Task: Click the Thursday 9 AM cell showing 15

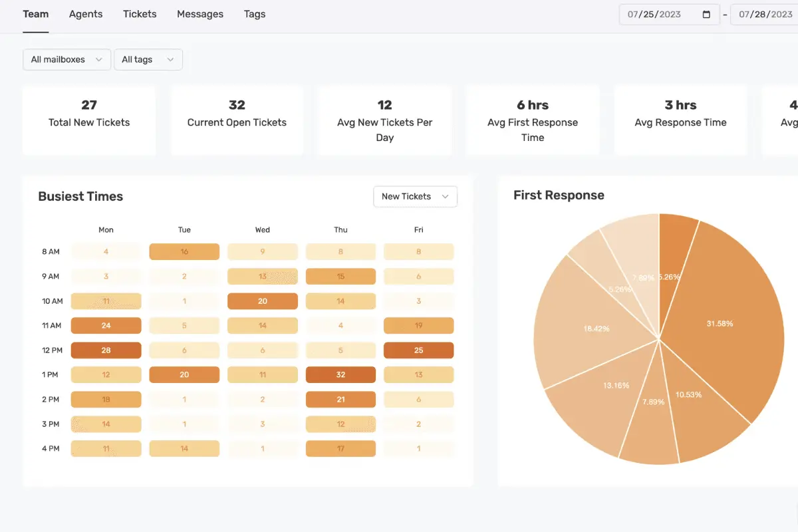Action: coord(340,277)
